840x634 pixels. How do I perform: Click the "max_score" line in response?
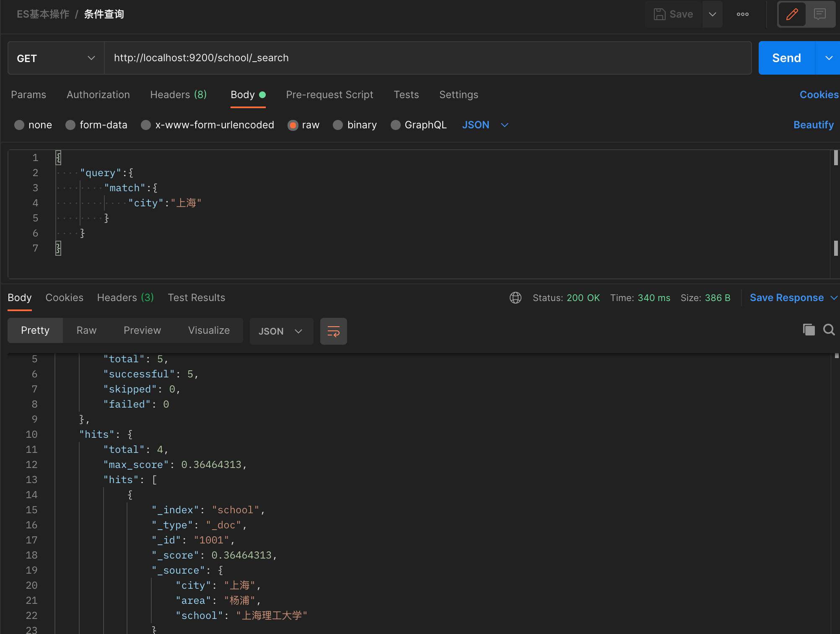point(175,465)
